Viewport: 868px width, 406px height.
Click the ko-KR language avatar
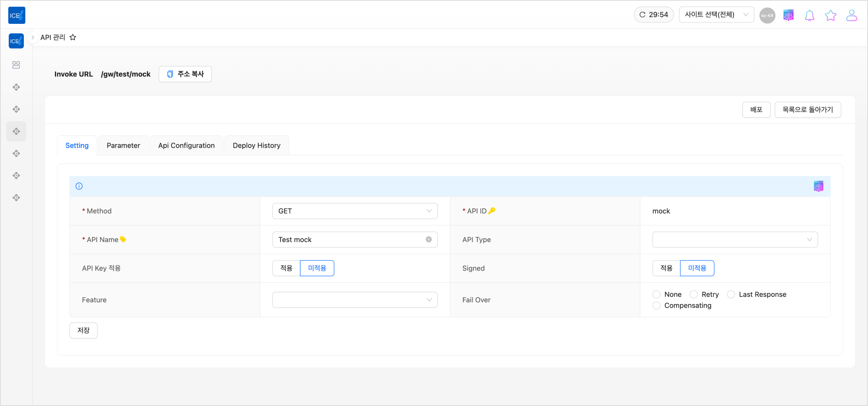pos(767,16)
